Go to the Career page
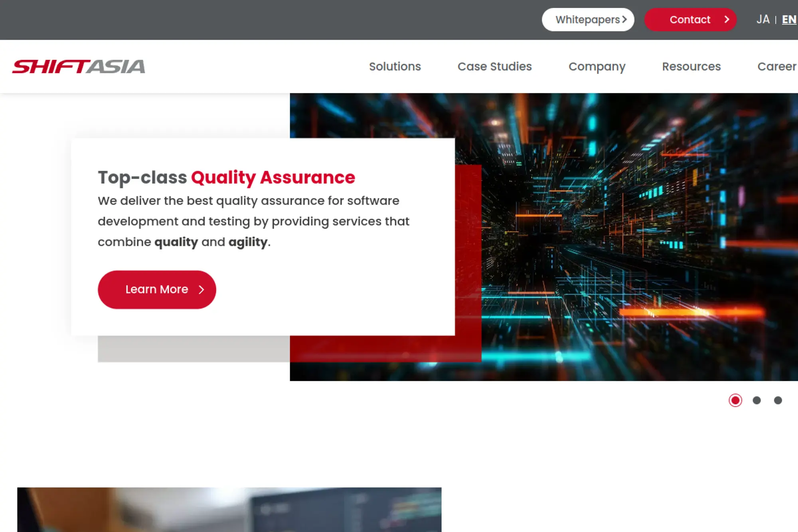 pos(776,66)
